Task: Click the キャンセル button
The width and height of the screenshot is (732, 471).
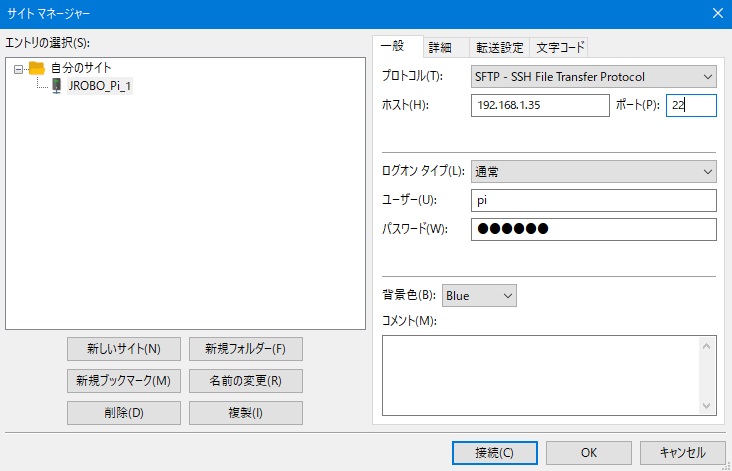Action: pyautogui.click(x=683, y=453)
